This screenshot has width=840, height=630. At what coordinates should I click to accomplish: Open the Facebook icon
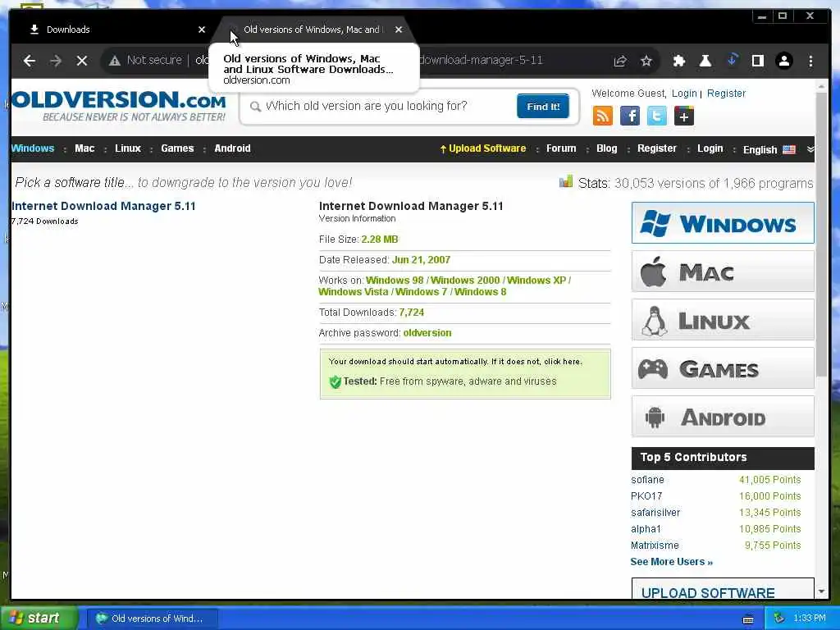pos(630,116)
